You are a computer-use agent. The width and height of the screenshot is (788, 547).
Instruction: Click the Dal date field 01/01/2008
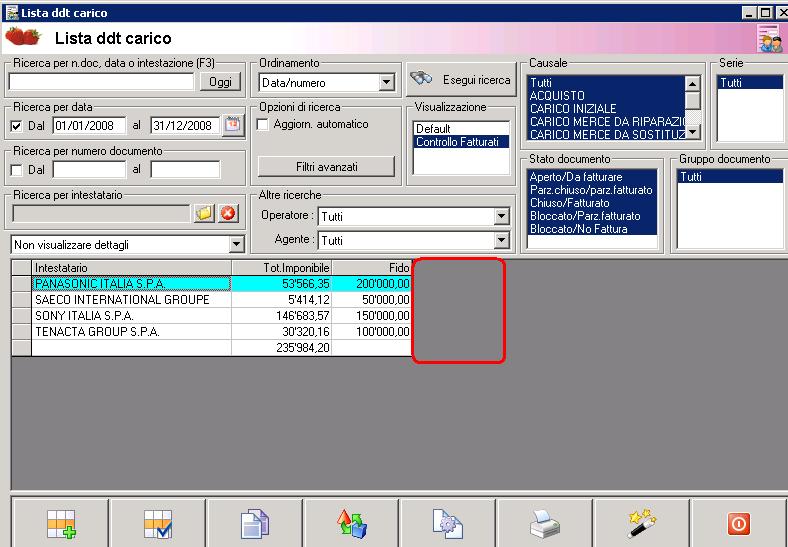click(89, 126)
